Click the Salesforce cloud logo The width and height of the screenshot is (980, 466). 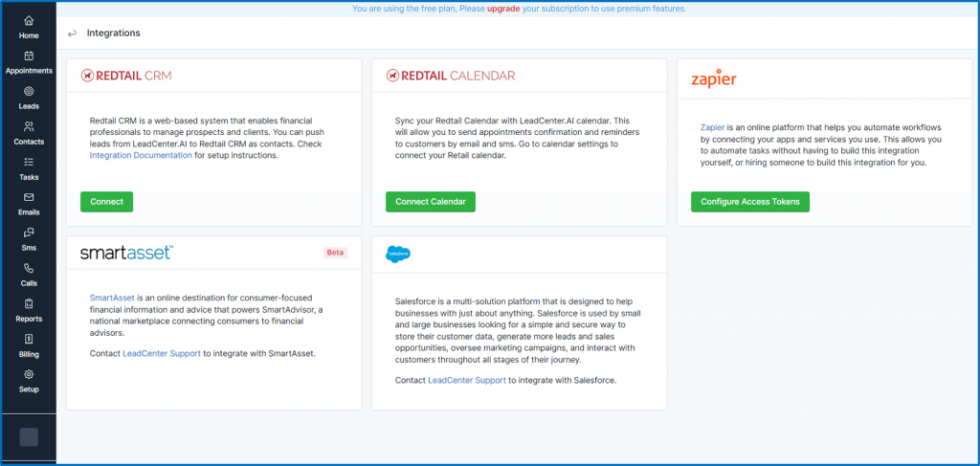pyautogui.click(x=398, y=254)
